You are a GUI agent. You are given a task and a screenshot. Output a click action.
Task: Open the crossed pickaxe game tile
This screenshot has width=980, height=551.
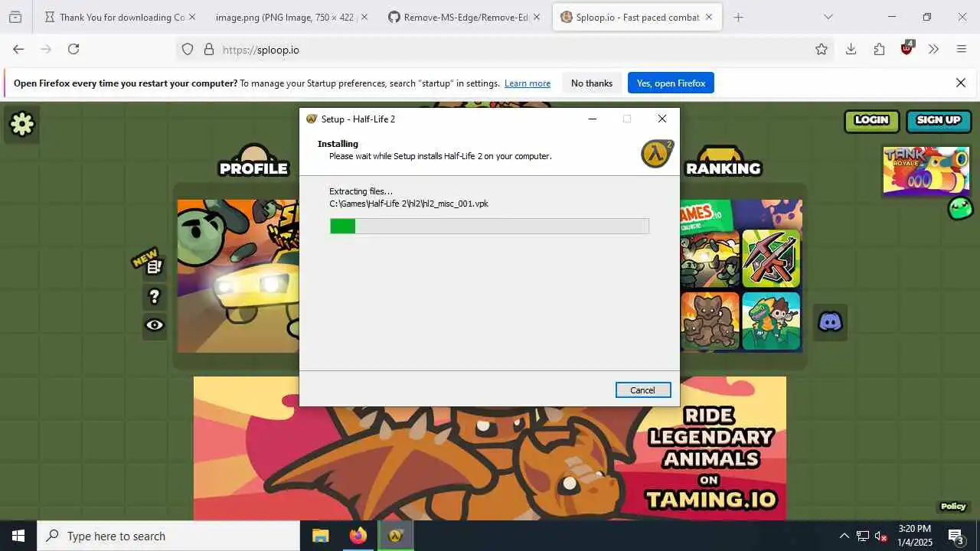771,259
